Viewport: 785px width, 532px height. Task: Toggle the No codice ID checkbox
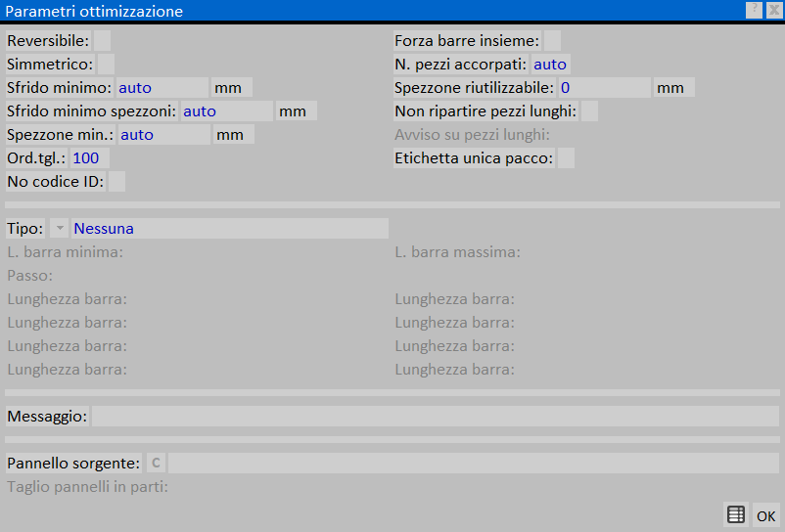click(117, 182)
